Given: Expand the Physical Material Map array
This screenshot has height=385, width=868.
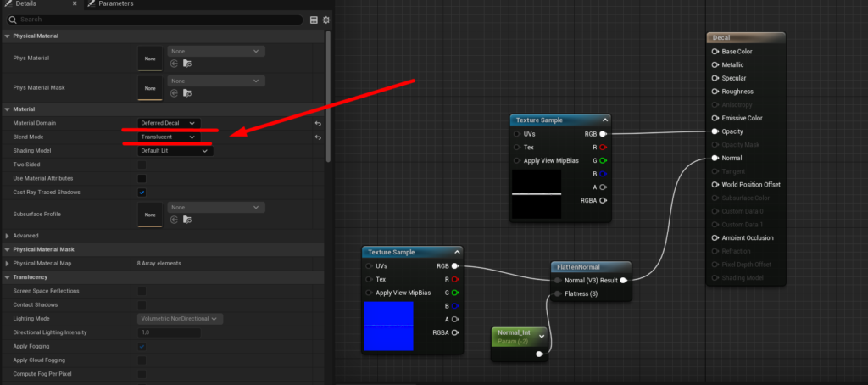Looking at the screenshot, I should tap(7, 263).
